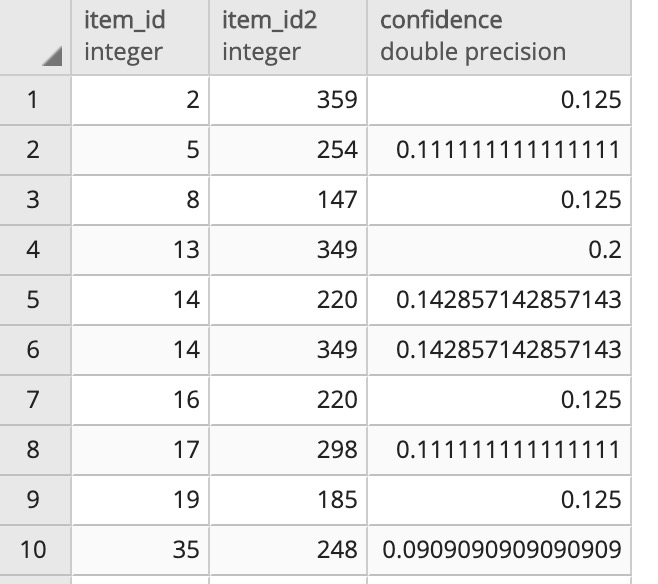
Task: Select row number 4 header
Action: point(35,250)
